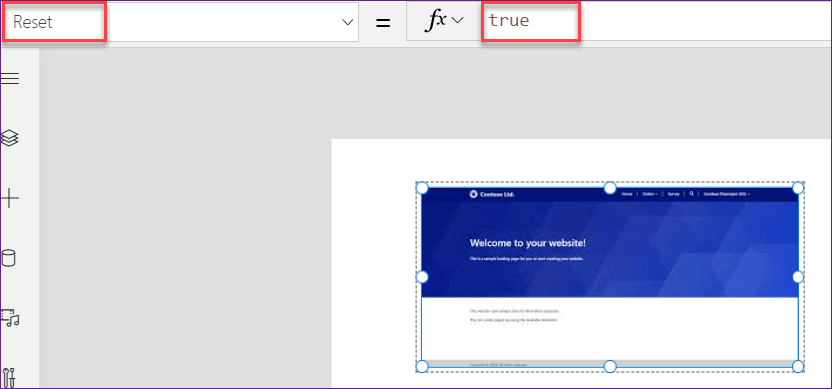
Task: Click the middle-left resize handle of control
Action: pos(422,277)
